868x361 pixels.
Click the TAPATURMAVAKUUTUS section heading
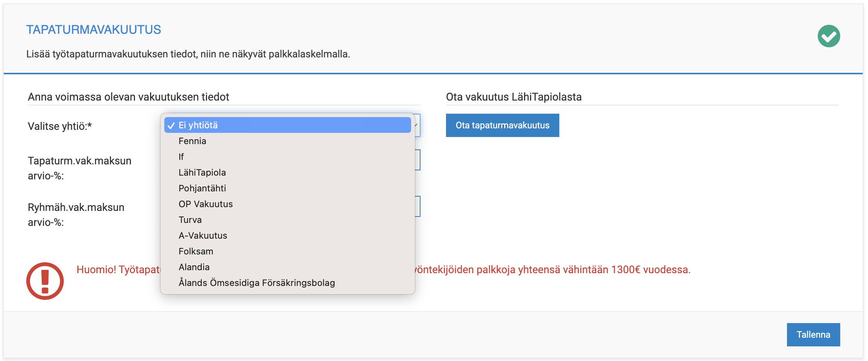pos(93,30)
